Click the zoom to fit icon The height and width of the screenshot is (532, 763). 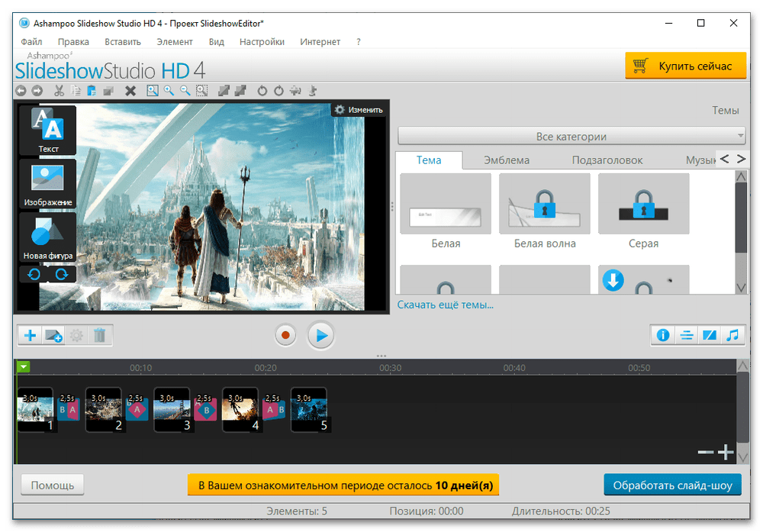(153, 91)
